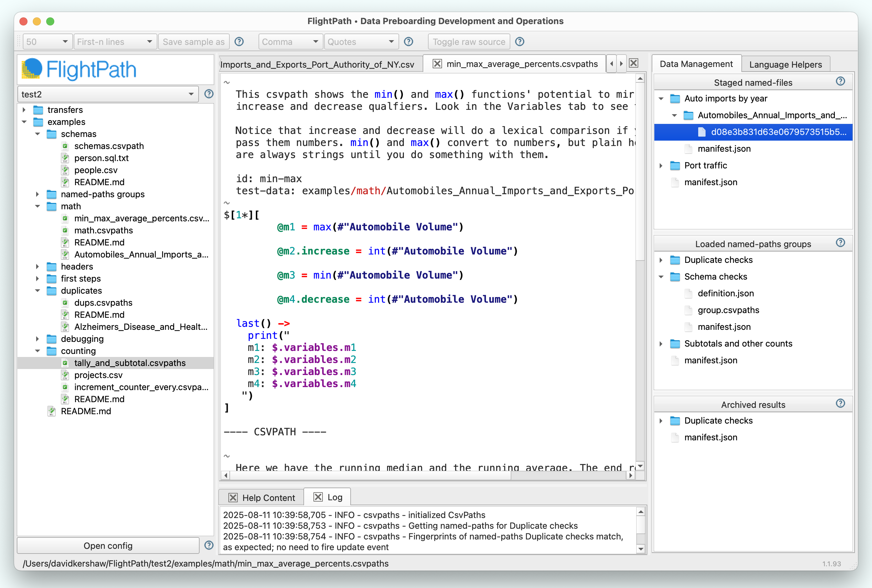Open Loaded named-paths groups help icon
Image resolution: width=872 pixels, height=588 pixels.
click(x=841, y=243)
